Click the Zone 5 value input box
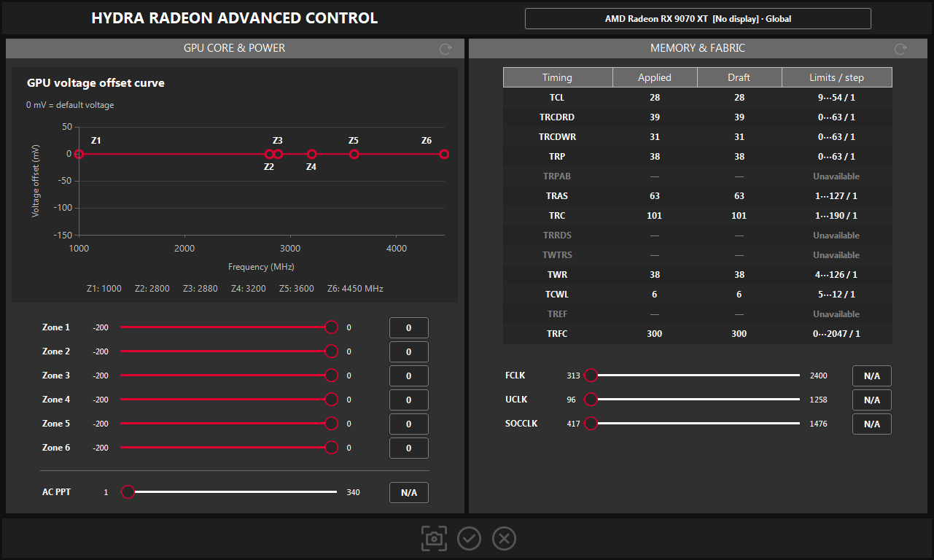This screenshot has width=934, height=560. 408,424
